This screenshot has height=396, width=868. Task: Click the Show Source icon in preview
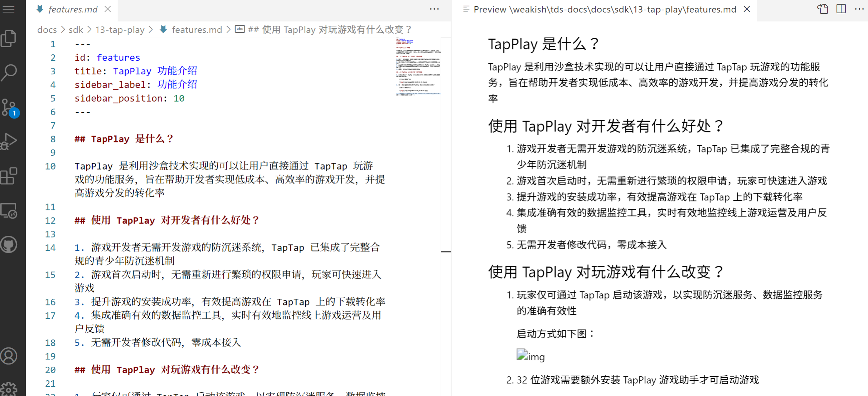coord(823,9)
